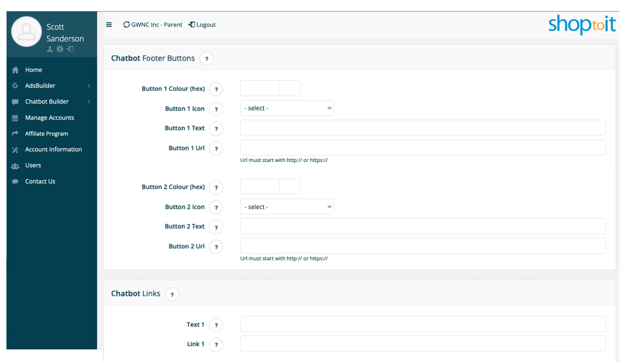
Task: Select the Affiliate Program share-arrow icon
Action: [x=15, y=133]
